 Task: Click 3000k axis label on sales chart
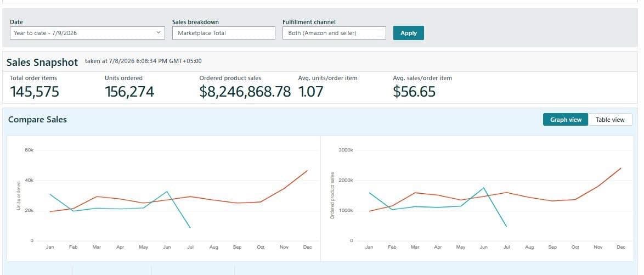pyautogui.click(x=346, y=150)
